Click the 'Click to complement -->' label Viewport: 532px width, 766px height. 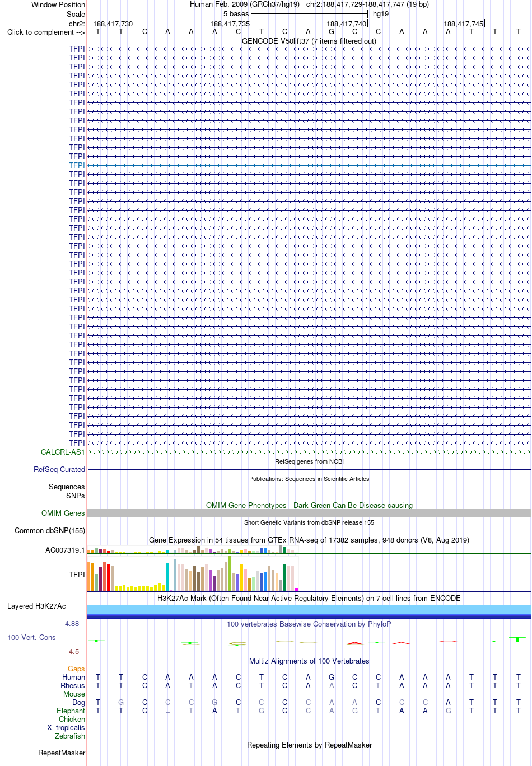[x=46, y=32]
